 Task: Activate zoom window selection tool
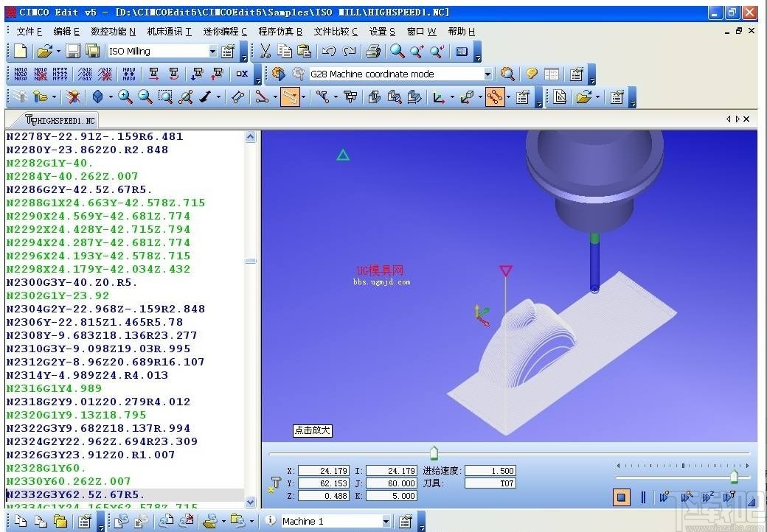point(166,97)
